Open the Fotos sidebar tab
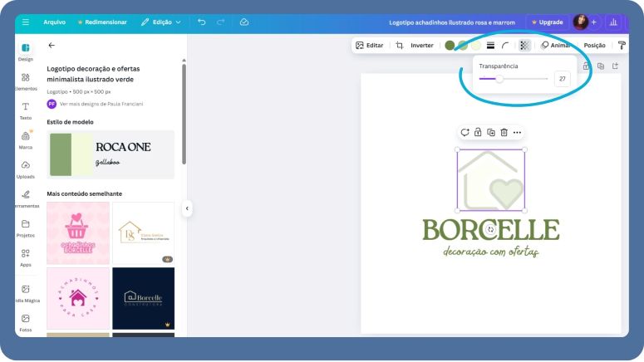644x362 pixels. (26, 323)
